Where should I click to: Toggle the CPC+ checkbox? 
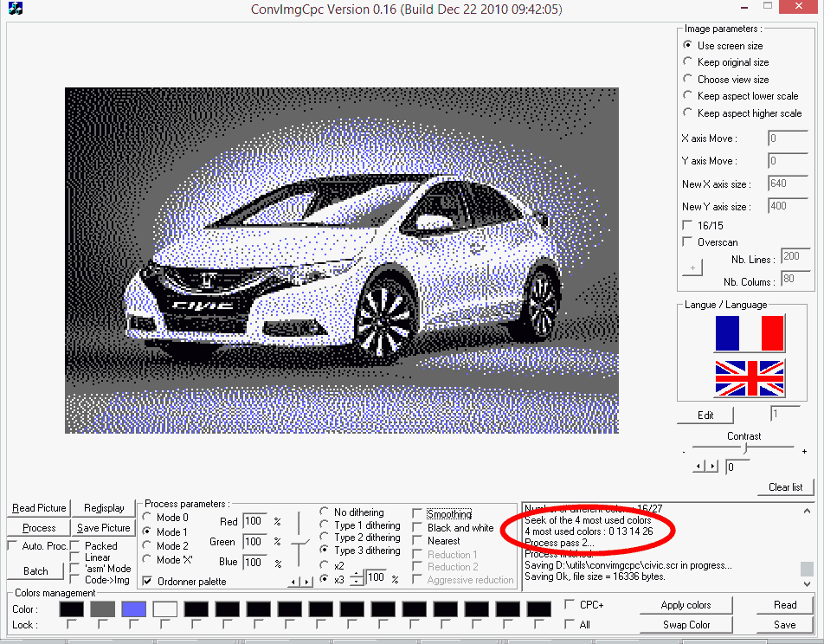tap(570, 604)
